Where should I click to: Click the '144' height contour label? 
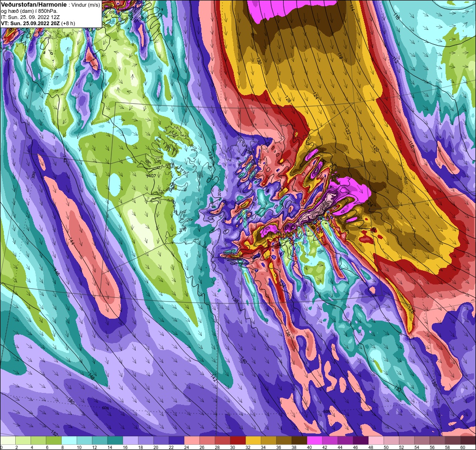[x=72, y=242]
